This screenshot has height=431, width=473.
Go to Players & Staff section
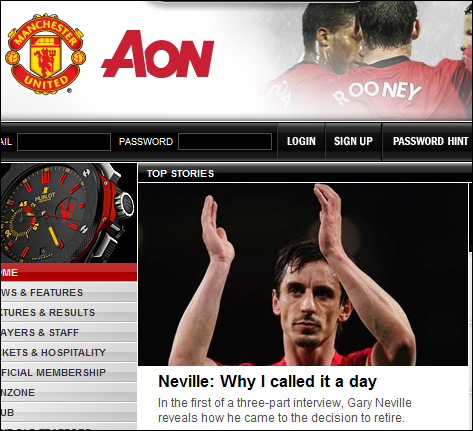(68, 332)
